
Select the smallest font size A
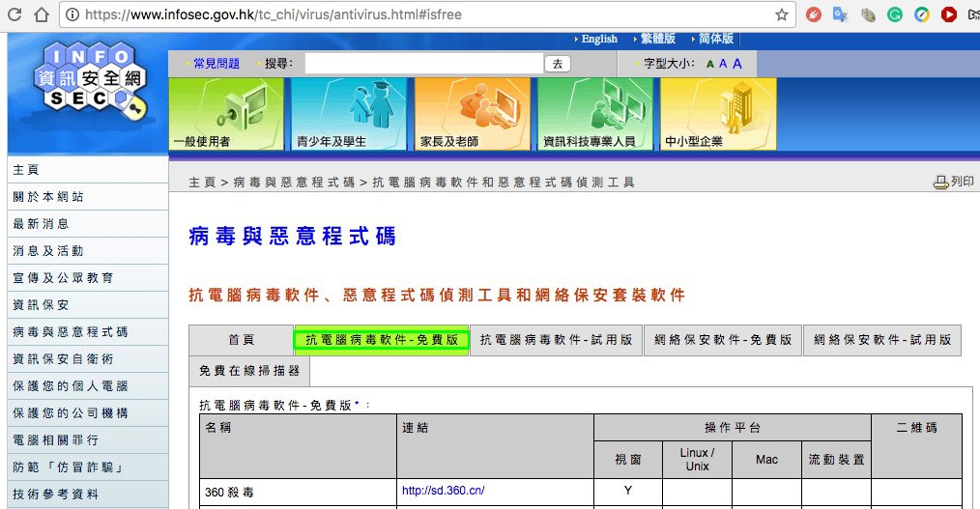[x=710, y=65]
